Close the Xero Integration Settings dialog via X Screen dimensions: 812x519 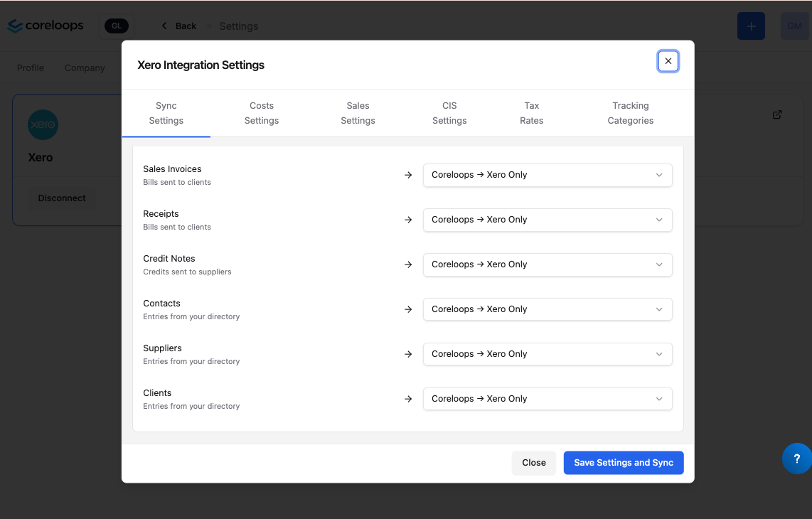(x=668, y=61)
